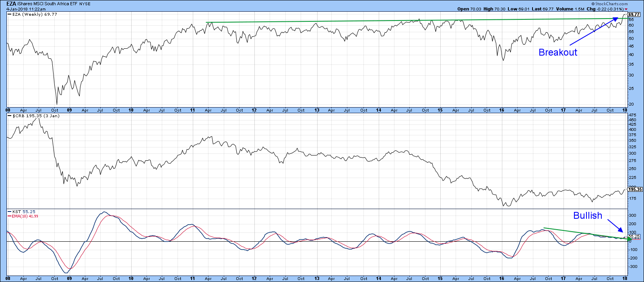Click year 18 on the KST panel time axis
The image size is (644, 282).
point(625,279)
